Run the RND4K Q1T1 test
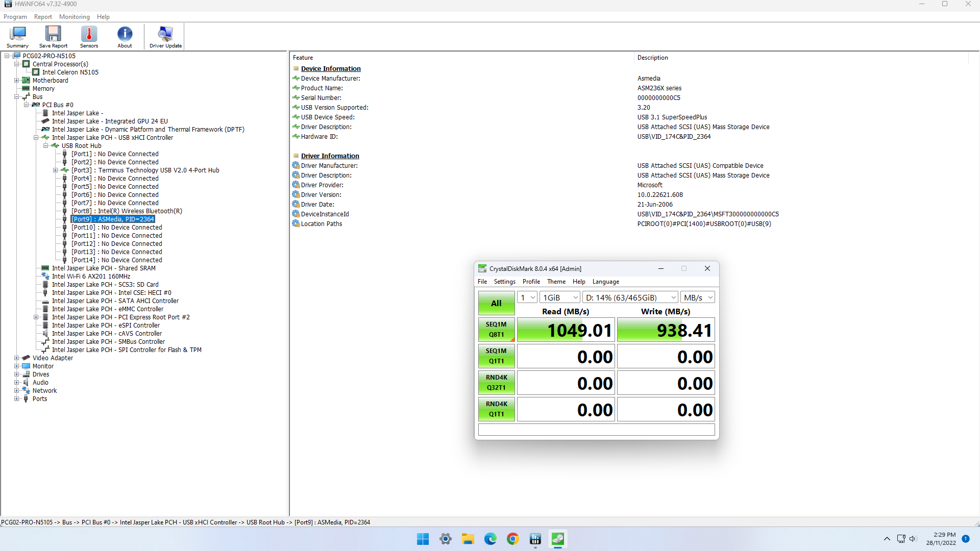 coord(496,409)
